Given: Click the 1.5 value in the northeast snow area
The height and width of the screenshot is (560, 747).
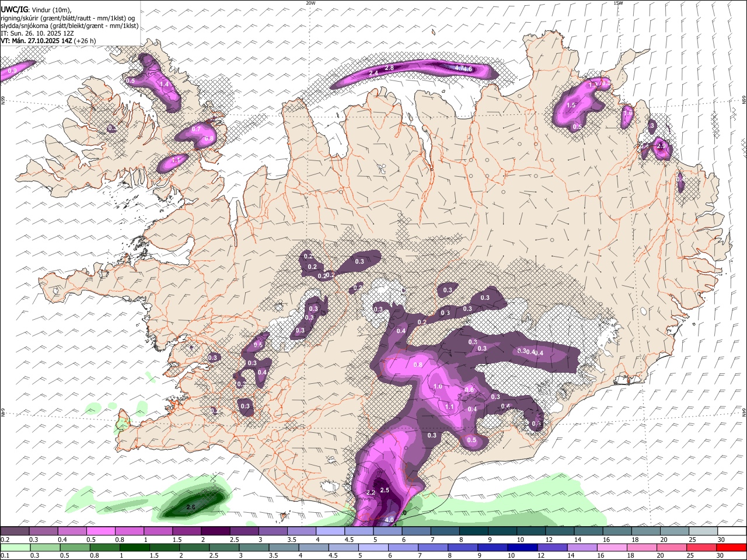Looking at the screenshot, I should tap(571, 106).
